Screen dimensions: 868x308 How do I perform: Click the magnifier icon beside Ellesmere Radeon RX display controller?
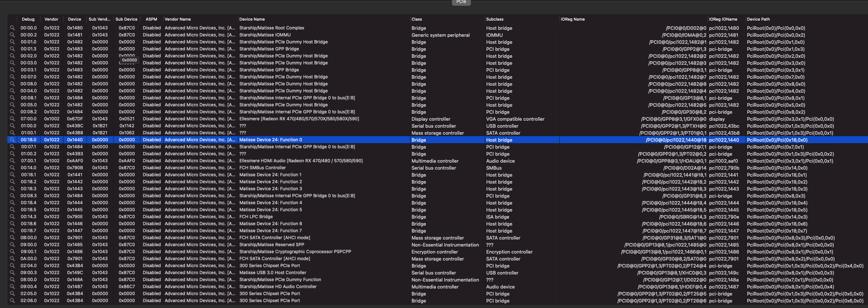pos(12,119)
